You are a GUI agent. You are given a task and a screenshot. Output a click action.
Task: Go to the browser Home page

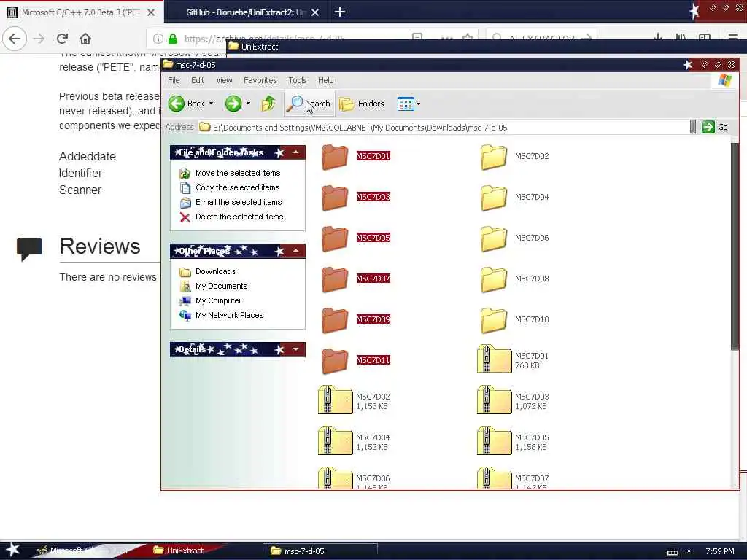pyautogui.click(x=85, y=39)
